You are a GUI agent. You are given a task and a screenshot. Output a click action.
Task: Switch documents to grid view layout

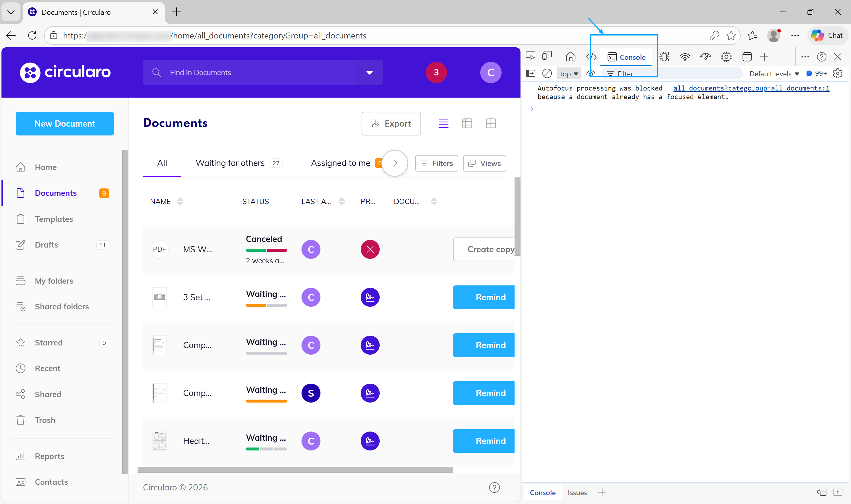click(x=491, y=123)
